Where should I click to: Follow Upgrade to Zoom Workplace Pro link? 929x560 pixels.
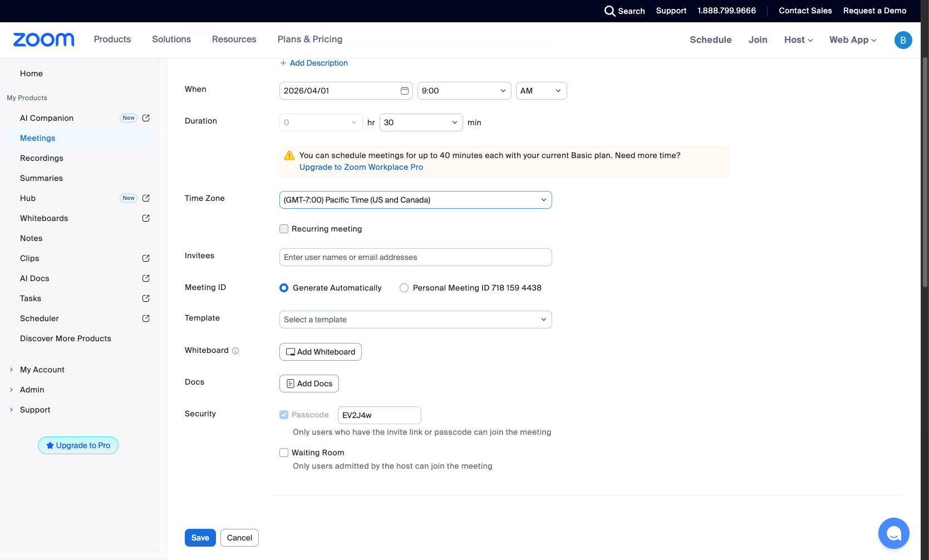361,167
